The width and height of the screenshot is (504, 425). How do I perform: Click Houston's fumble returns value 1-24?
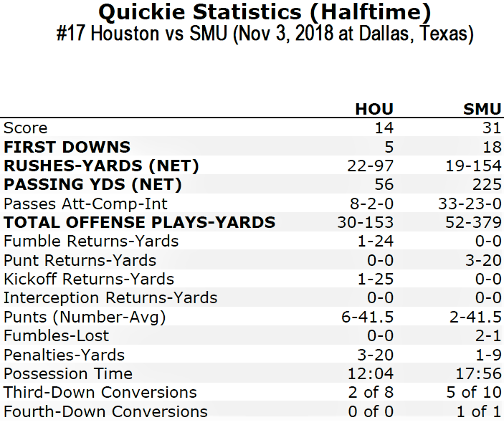(376, 242)
